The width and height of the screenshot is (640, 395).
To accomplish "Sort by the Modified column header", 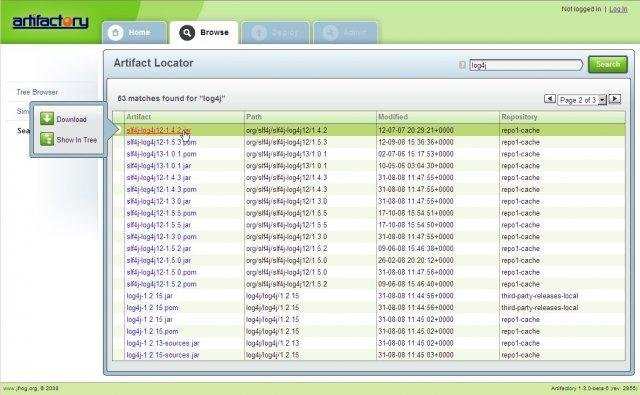I will (393, 117).
